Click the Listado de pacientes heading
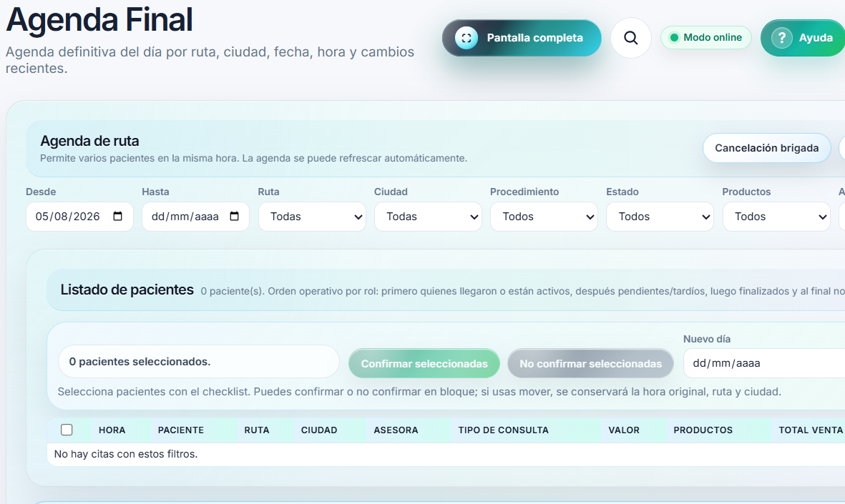 click(x=127, y=290)
